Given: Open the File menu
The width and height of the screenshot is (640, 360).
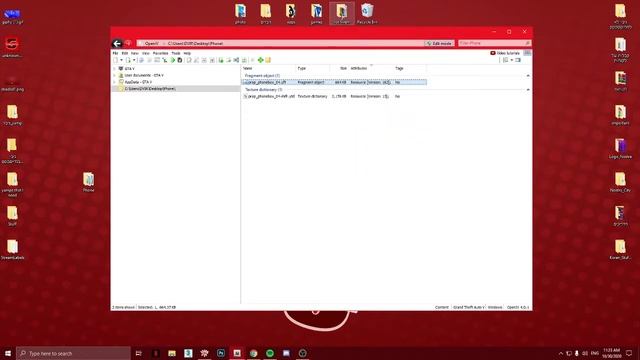Looking at the screenshot, I should (x=115, y=53).
